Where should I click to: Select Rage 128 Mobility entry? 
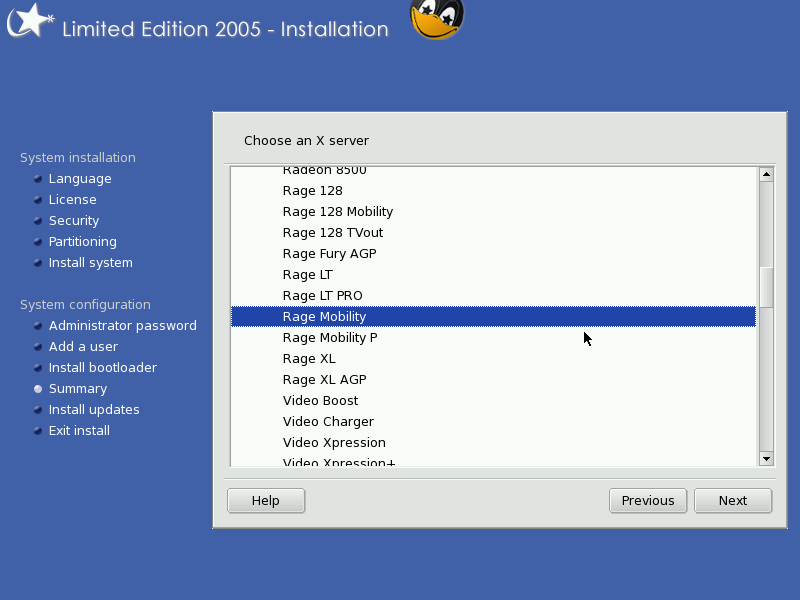click(x=493, y=212)
